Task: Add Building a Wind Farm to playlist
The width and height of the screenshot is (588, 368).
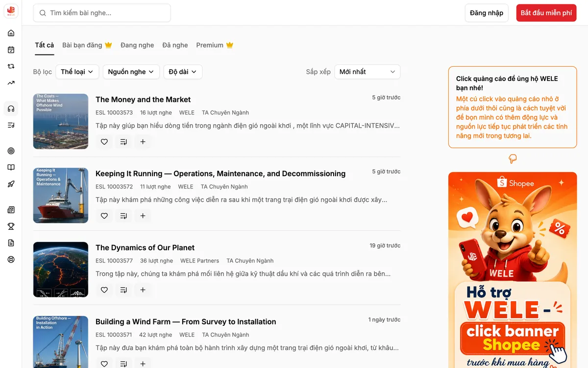Action: click(123, 364)
